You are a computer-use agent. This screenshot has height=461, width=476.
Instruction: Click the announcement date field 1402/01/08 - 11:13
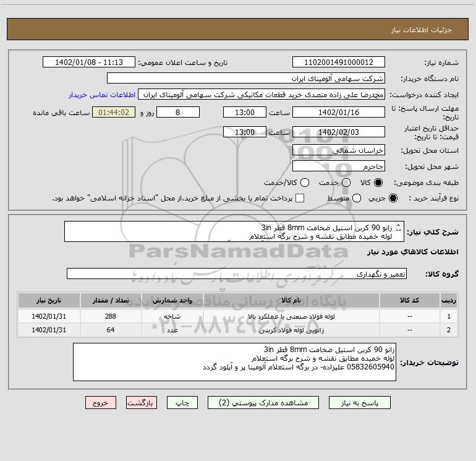tap(88, 62)
